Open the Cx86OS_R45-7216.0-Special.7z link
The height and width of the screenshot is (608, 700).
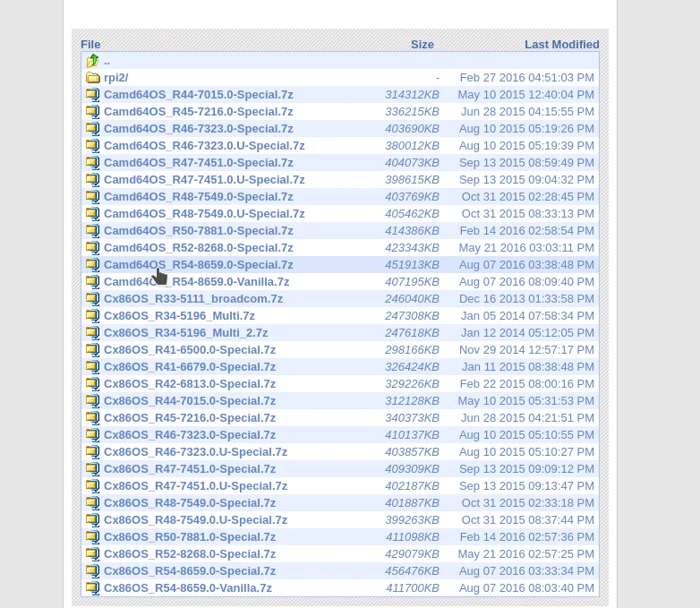point(190,417)
